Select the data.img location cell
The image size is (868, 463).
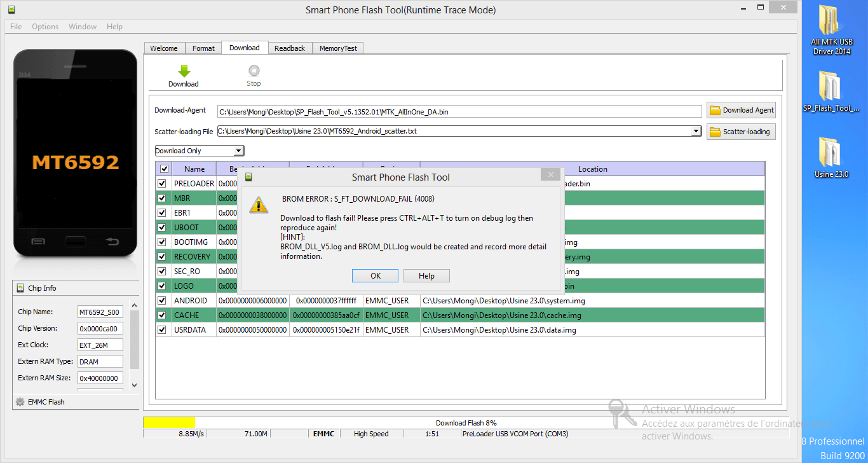coord(592,330)
